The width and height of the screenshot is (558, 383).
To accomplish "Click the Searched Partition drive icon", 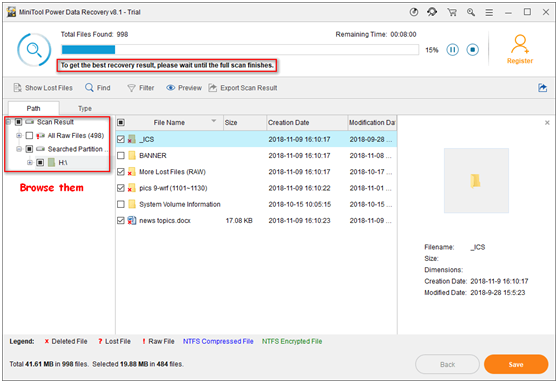I will point(40,149).
